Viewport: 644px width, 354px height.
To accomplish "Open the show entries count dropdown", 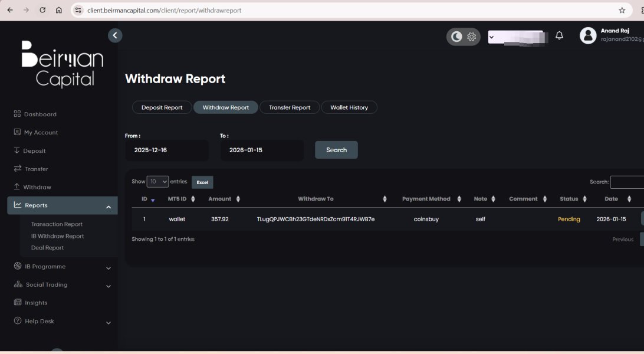I will pos(157,182).
